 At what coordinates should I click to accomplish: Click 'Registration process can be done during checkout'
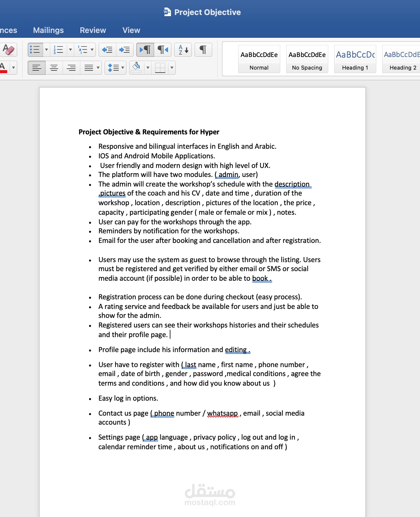[200, 297]
